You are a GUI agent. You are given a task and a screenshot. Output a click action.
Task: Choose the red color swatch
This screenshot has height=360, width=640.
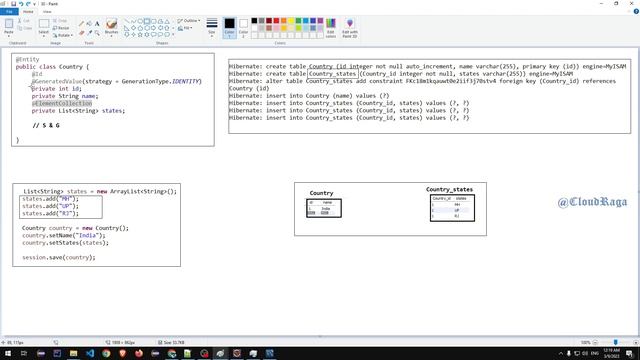point(276,20)
